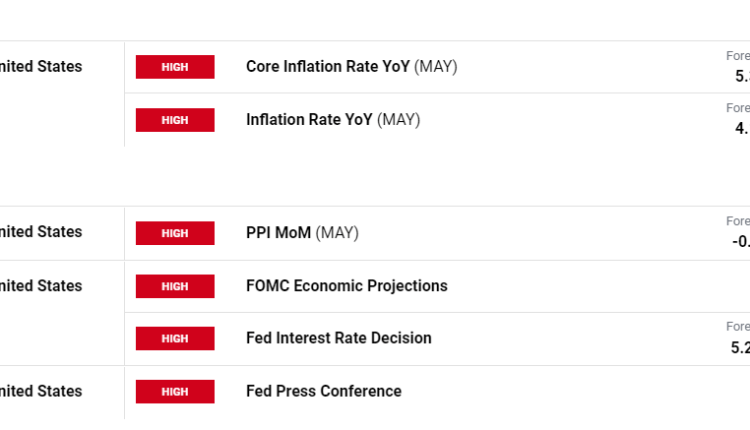Screen dimensions: 750x430
Task: Open the Core Inflation Rate YoY event
Action: (351, 67)
